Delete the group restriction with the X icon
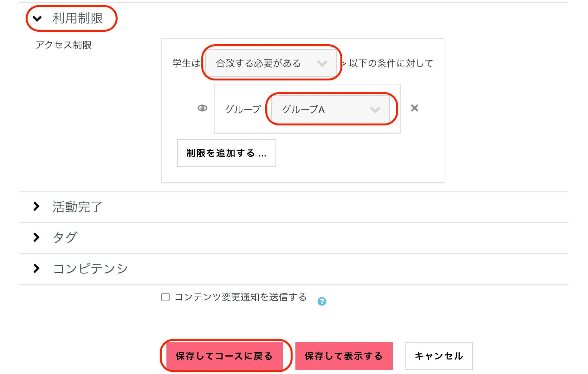 (414, 108)
